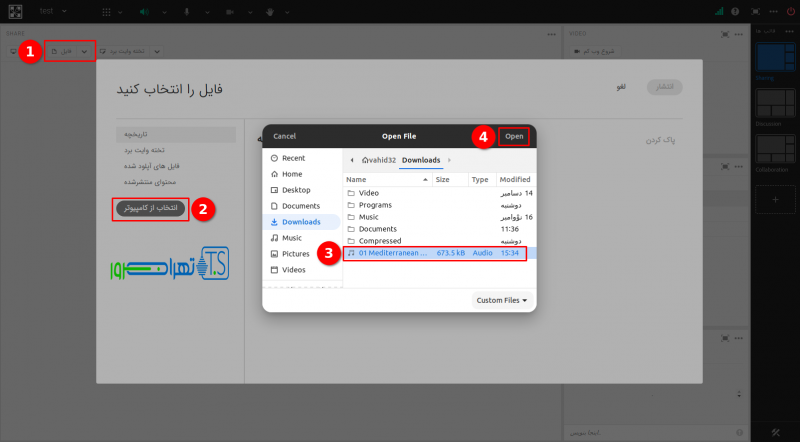Sort by the Modified column header
Viewport: 800px width, 442px height.
coord(516,180)
